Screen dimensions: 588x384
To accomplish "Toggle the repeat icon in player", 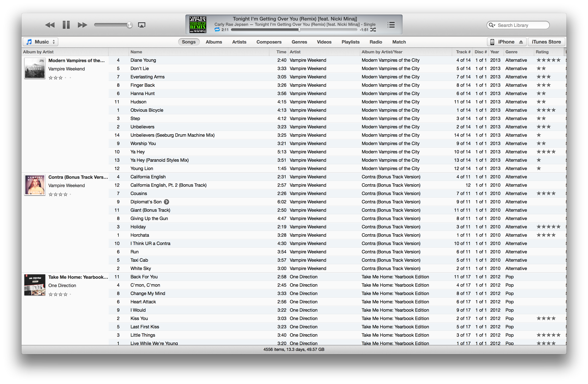I will coord(217,30).
